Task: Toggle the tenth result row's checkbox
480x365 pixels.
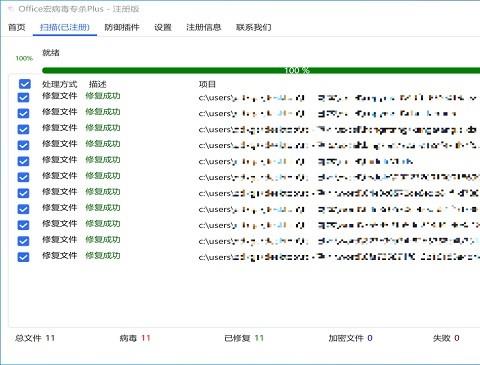Action: [23, 241]
